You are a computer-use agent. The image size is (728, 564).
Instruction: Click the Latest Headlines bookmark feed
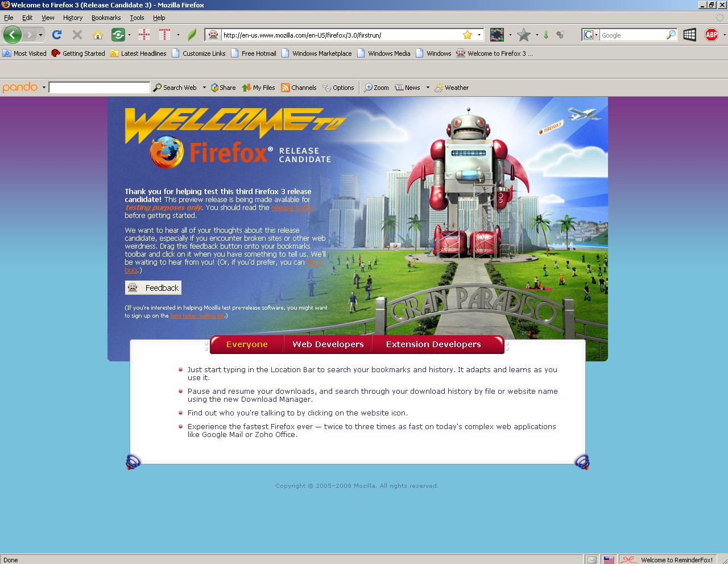pos(138,53)
